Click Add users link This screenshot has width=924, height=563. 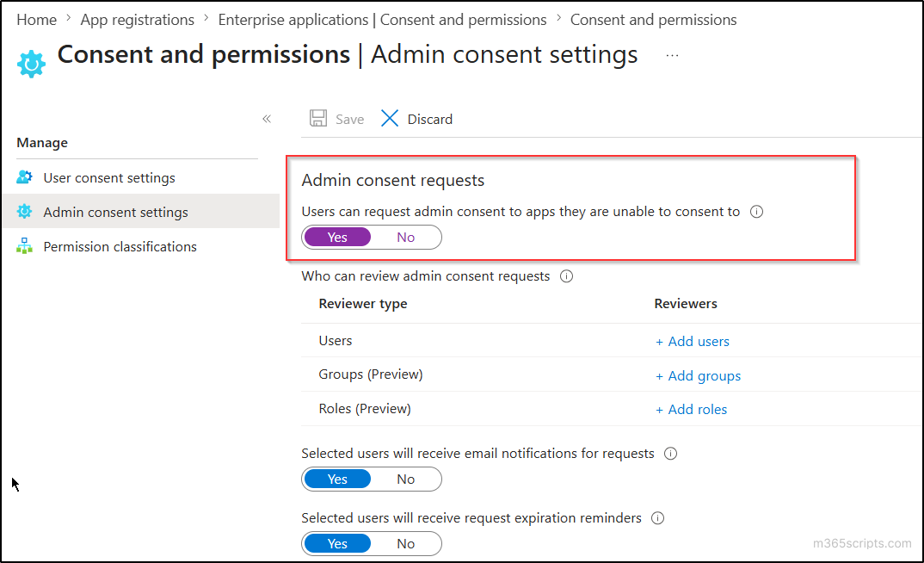(x=693, y=342)
